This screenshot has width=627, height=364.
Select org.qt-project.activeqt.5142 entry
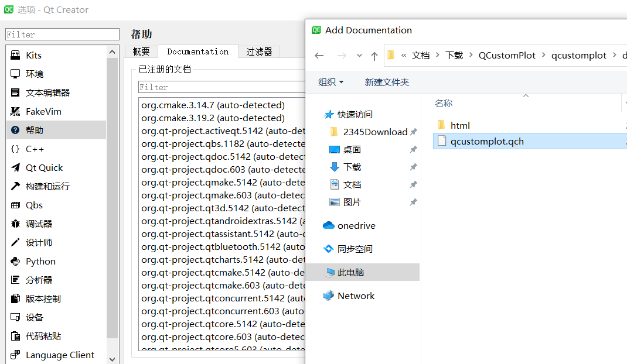point(222,131)
